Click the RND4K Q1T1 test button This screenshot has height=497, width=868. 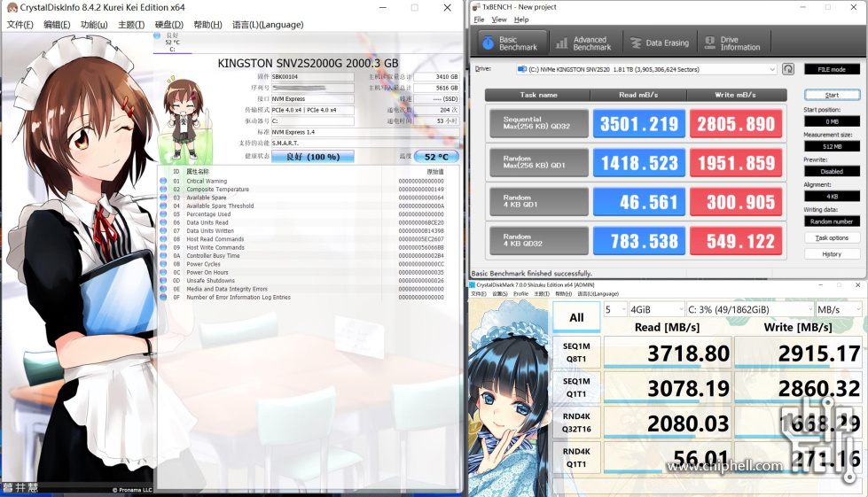coord(576,458)
